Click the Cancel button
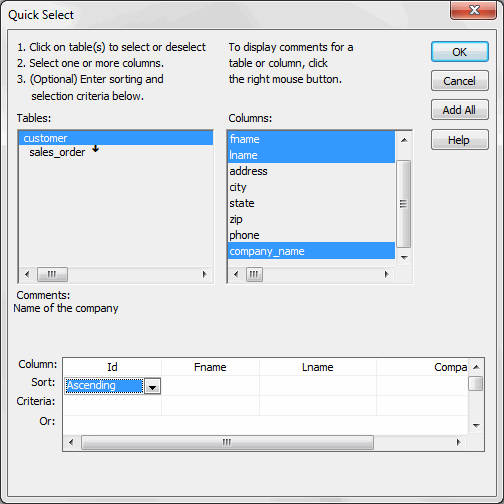 pyautogui.click(x=459, y=81)
